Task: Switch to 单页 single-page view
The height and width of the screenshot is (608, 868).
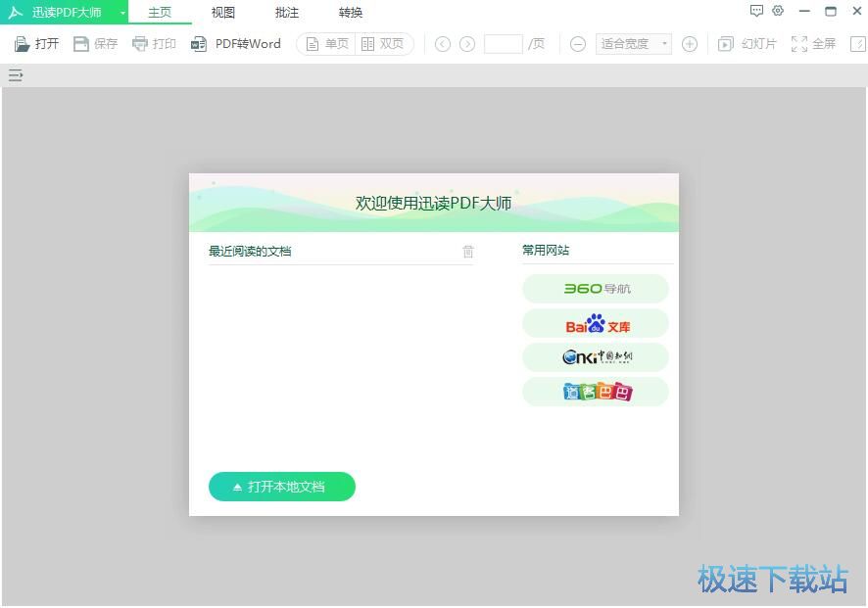Action: pyautogui.click(x=325, y=43)
